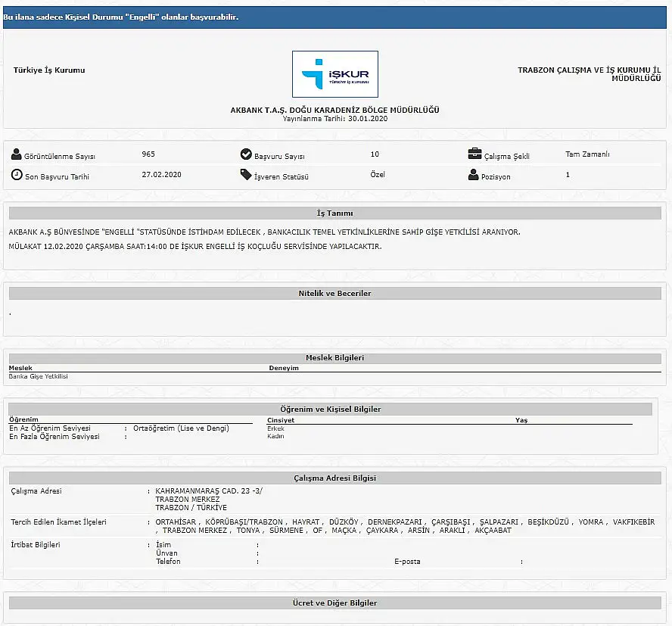Image resolution: width=672 pixels, height=626 pixels.
Task: Click the 'İşveren Statüsü' label
Action: click(x=282, y=176)
